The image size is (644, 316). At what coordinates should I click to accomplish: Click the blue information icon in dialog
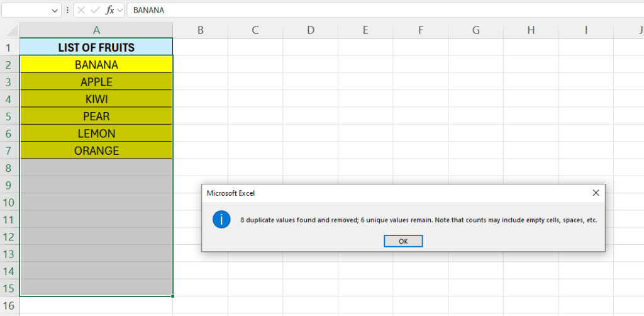221,220
